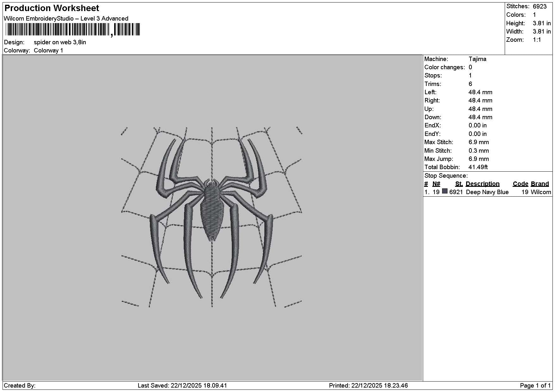
Task: Click the "St." column header
Action: pos(459,184)
